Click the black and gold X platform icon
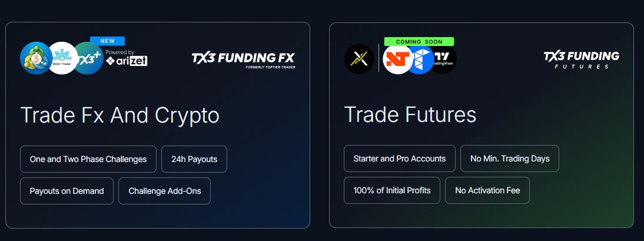Screen dimensions: 644x241 (359, 59)
